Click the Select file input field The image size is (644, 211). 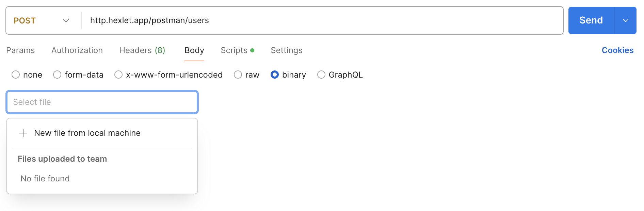(102, 102)
